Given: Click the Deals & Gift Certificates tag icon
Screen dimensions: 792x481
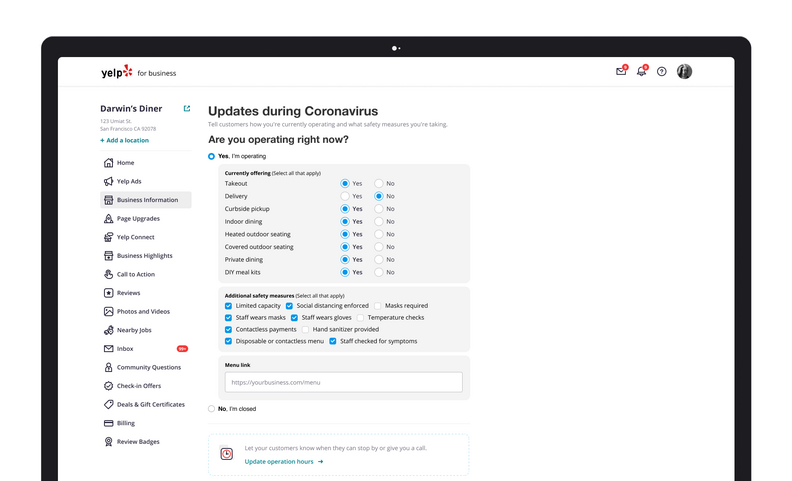Looking at the screenshot, I should click(108, 404).
